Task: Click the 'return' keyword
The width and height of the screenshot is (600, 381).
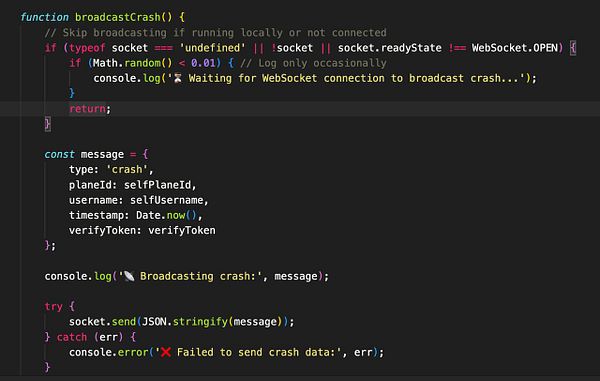Action: (x=87, y=109)
